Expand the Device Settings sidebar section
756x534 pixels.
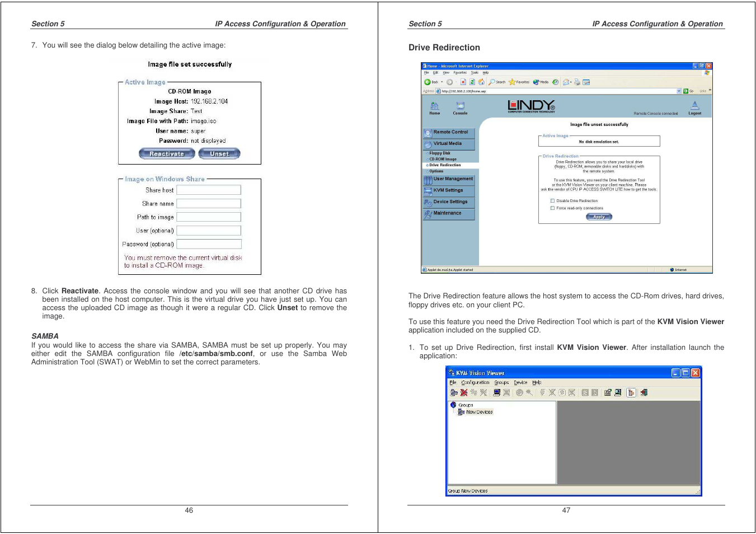tap(449, 202)
